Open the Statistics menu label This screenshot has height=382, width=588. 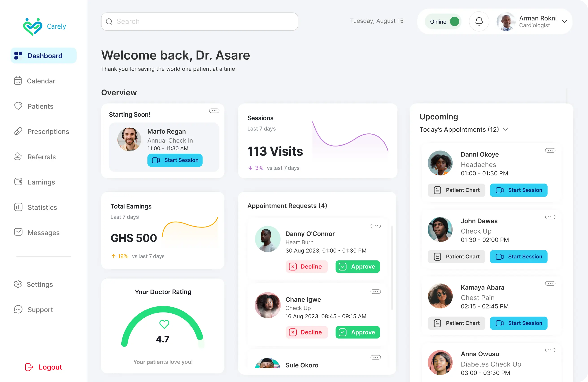coord(42,207)
